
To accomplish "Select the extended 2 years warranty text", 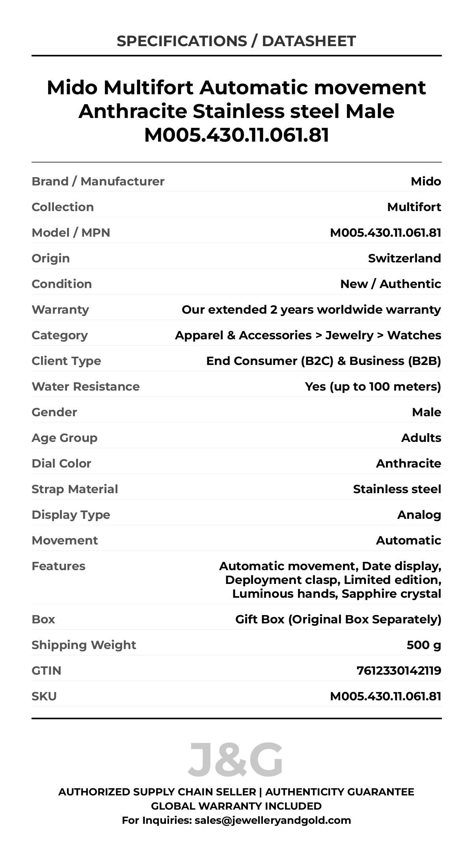I will pos(311,310).
